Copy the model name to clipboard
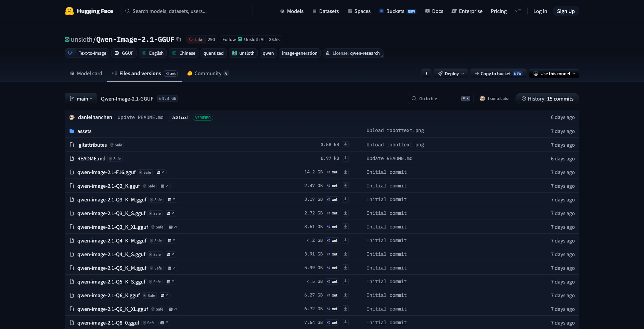Screen dimensions: 644x329 (x=179, y=39)
